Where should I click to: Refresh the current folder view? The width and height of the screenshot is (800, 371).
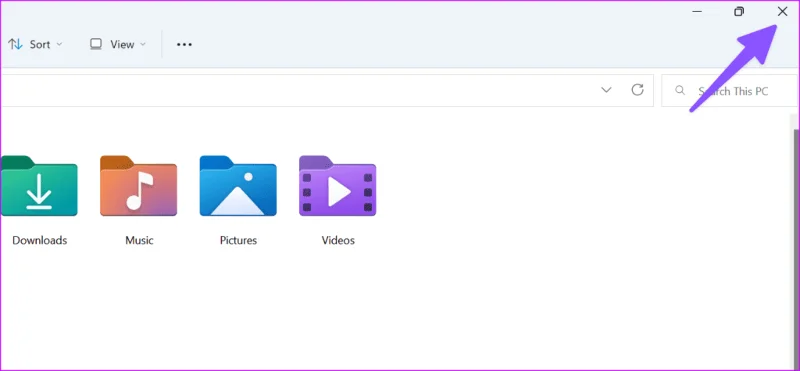click(x=637, y=90)
